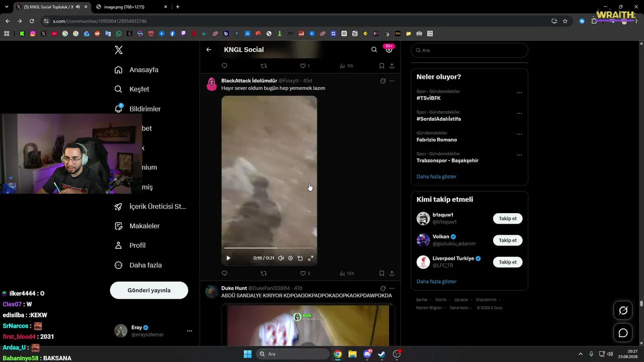Show hidden system tray icons
Screen dimensions: 644x362
(580, 354)
